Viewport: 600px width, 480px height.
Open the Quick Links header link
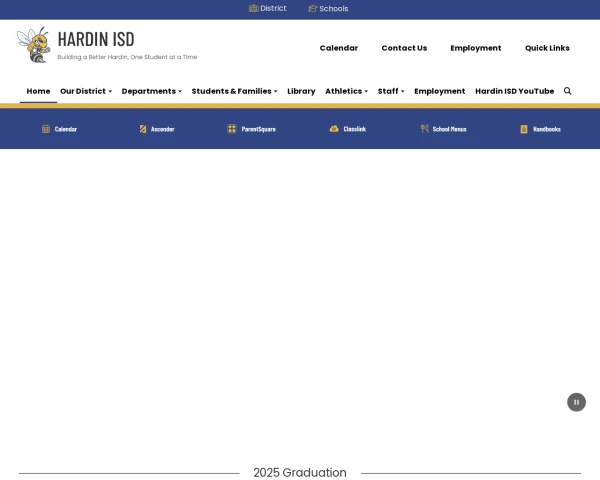click(547, 48)
